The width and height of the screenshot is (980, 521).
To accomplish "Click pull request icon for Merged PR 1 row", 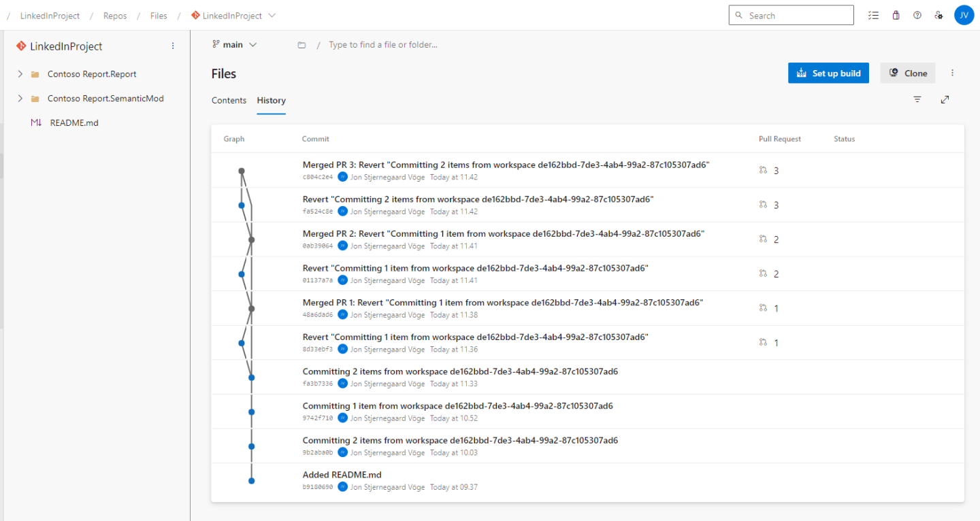I will (763, 307).
